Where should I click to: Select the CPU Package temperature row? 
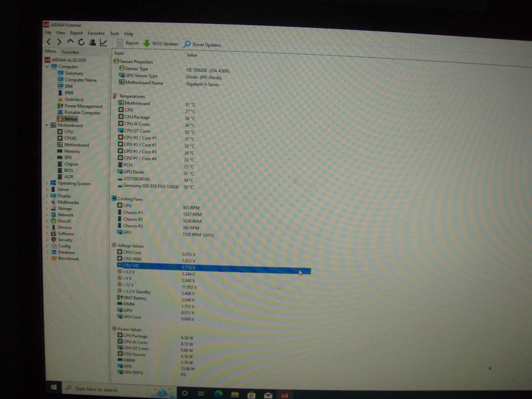tap(156, 117)
